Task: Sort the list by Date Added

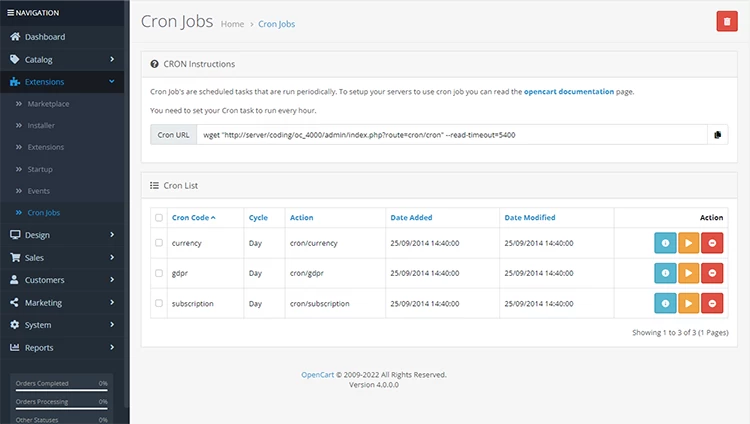Action: 411,217
